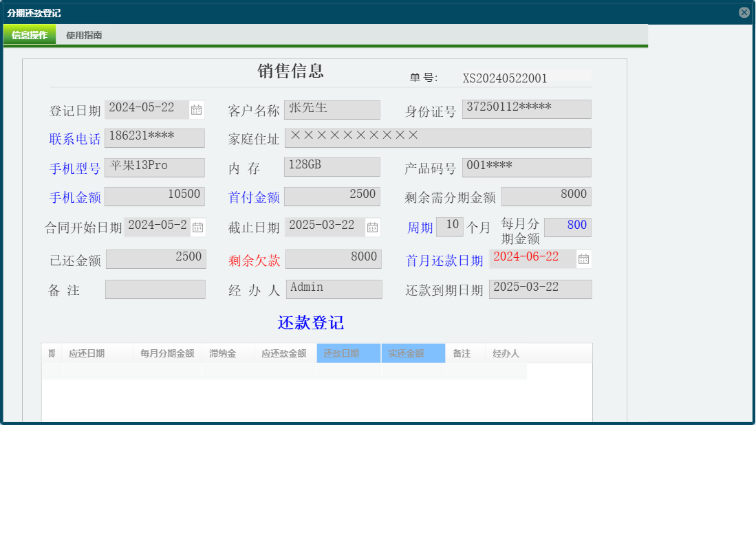The height and width of the screenshot is (541, 756).
Task: Click the blue 手机型号 label link
Action: coord(74,168)
